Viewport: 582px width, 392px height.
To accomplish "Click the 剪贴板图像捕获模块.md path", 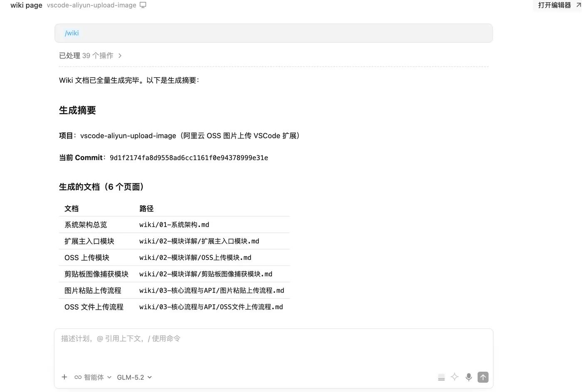I will point(206,274).
